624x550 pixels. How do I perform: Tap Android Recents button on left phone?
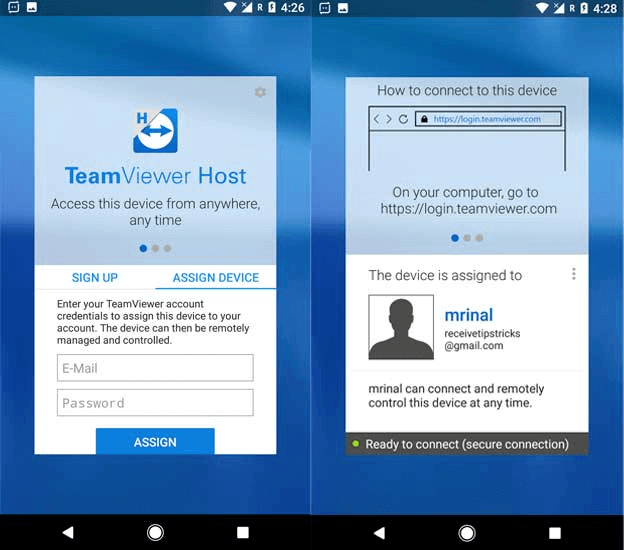coord(243,532)
